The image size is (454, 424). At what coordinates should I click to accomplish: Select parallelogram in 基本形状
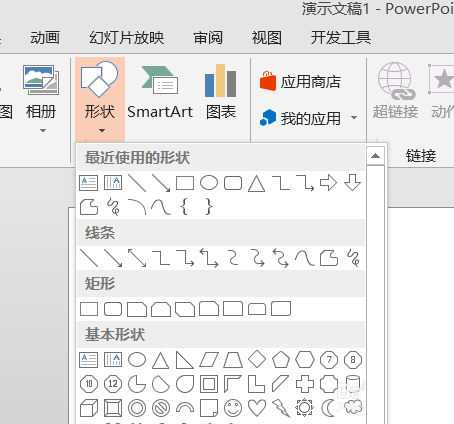tap(209, 360)
